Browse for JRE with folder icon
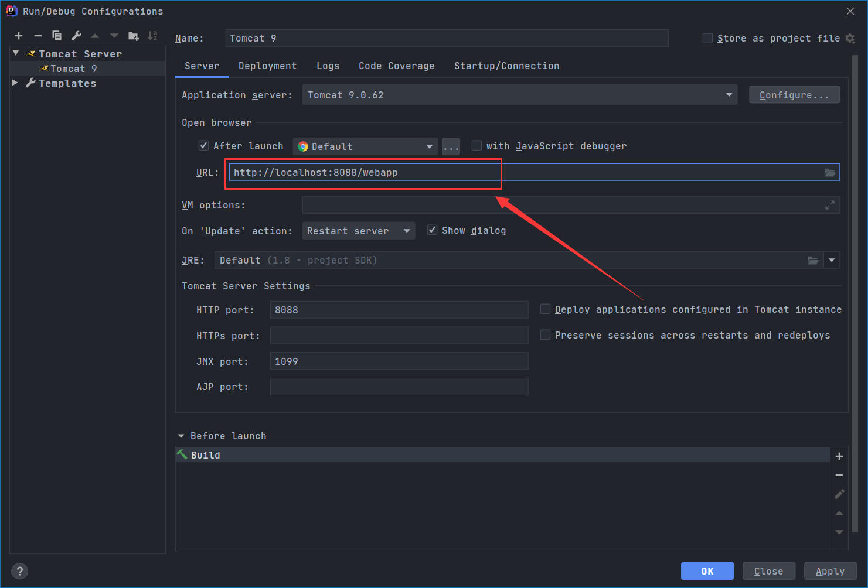Screen dimensions: 868x588 (x=813, y=260)
